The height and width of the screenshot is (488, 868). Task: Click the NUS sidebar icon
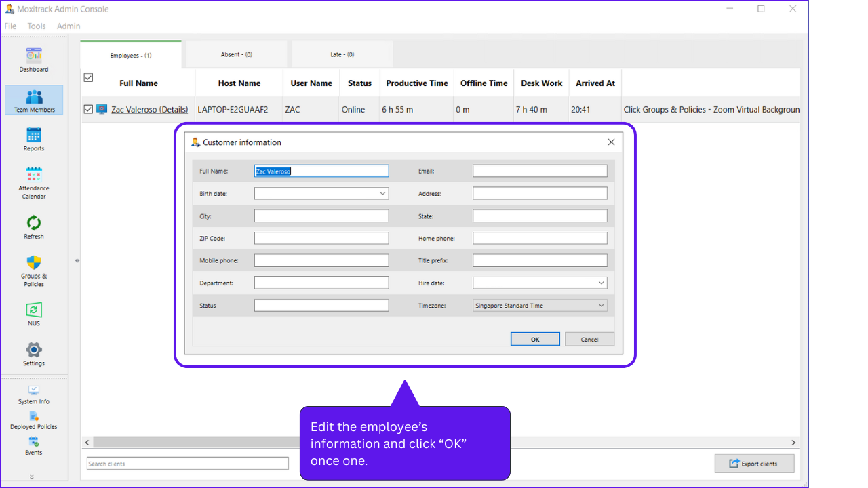[34, 310]
